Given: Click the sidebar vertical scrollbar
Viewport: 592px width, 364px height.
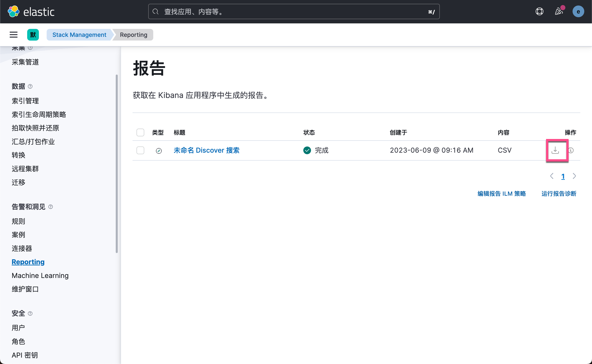Looking at the screenshot, I should [117, 164].
